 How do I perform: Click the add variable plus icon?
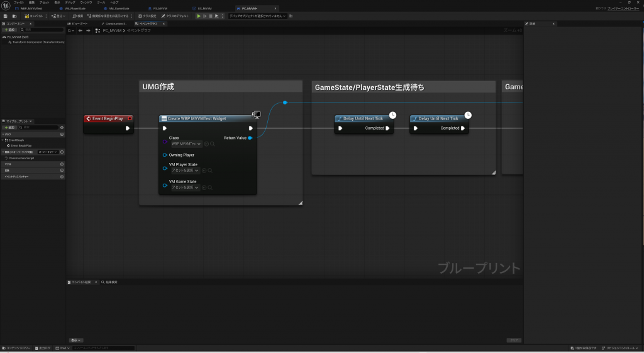click(x=62, y=171)
